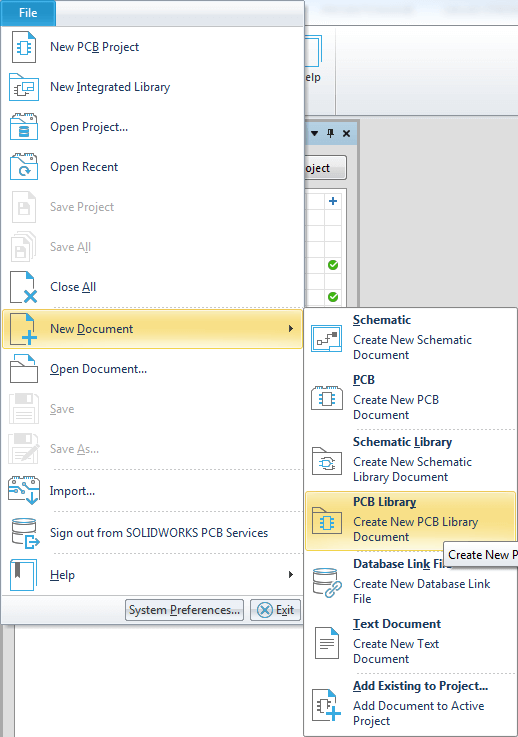Click the Exit button
The height and width of the screenshot is (737, 518).
click(275, 610)
